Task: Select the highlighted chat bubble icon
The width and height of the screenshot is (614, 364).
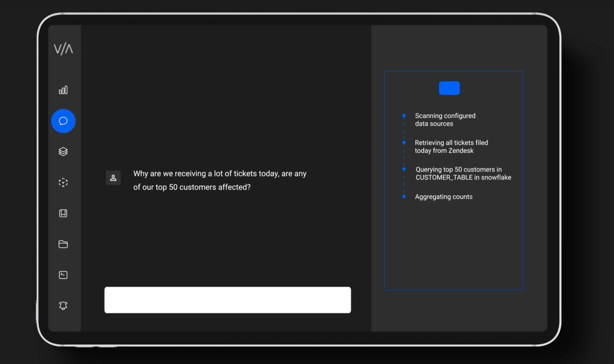Action: pyautogui.click(x=63, y=121)
